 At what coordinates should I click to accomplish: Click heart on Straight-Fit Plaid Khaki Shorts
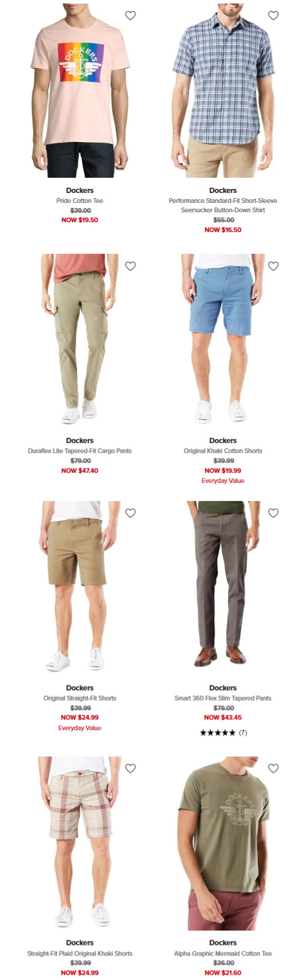click(130, 769)
